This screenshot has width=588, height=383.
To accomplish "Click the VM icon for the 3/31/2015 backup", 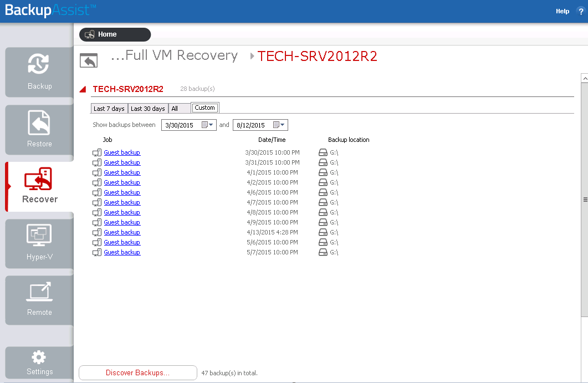I will [x=97, y=162].
